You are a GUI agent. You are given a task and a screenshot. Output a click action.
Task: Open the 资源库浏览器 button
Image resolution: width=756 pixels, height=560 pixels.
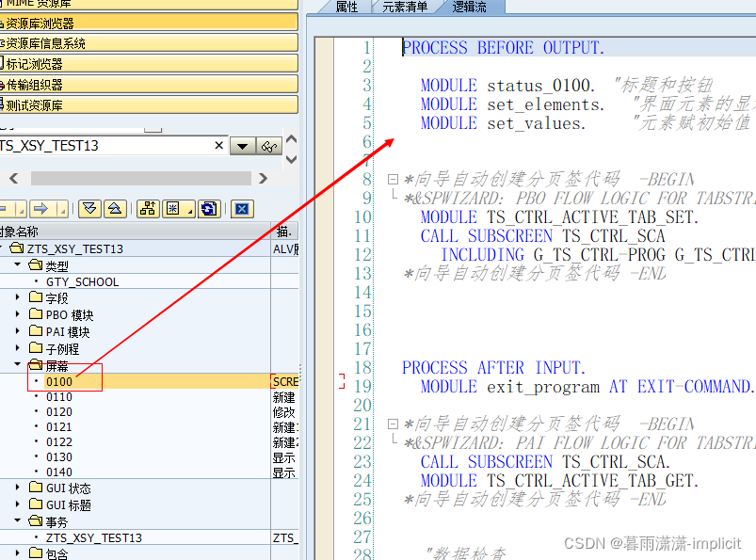point(149,23)
